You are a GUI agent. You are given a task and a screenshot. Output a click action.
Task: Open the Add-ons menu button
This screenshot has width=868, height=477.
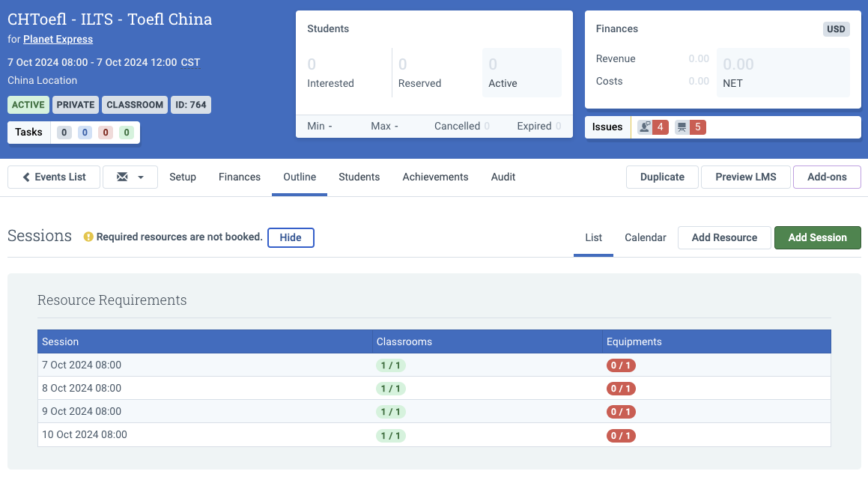[827, 177]
